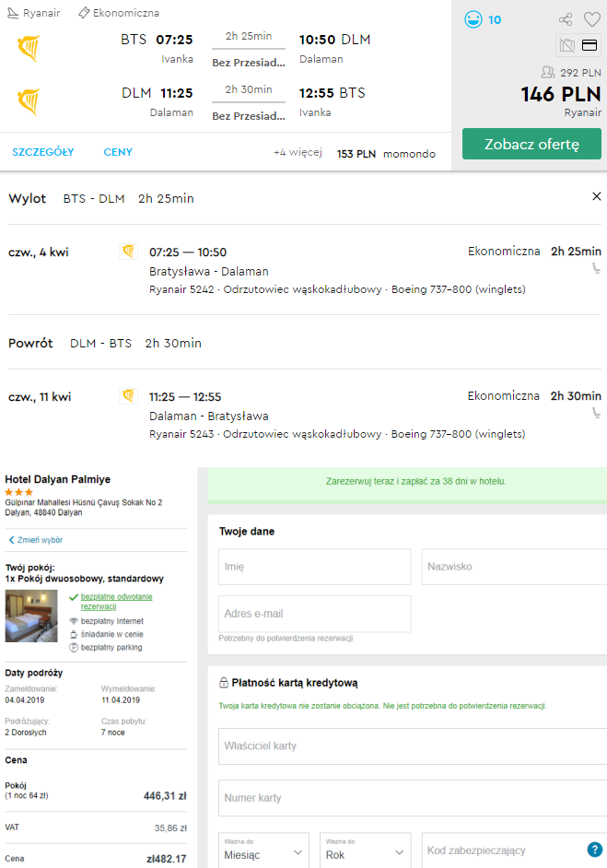The image size is (607, 868).
Task: Click the seat icon for flight 5243
Action: coord(596,413)
